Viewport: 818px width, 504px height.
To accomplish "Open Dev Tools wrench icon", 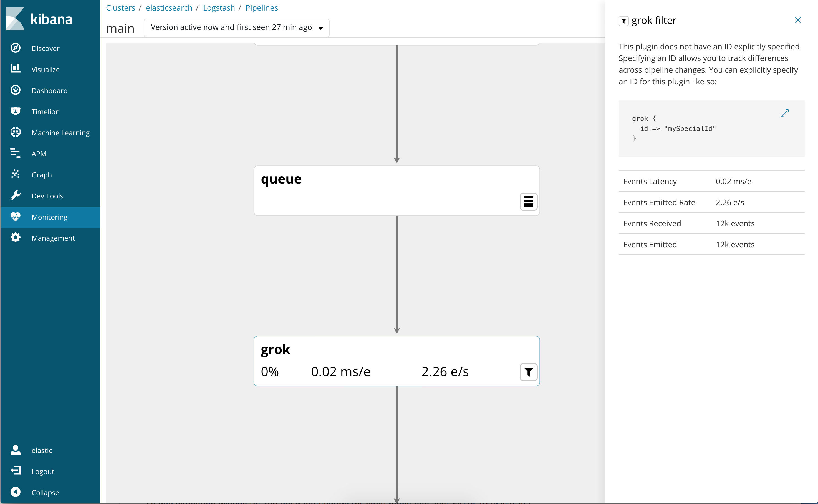I will [x=15, y=195].
